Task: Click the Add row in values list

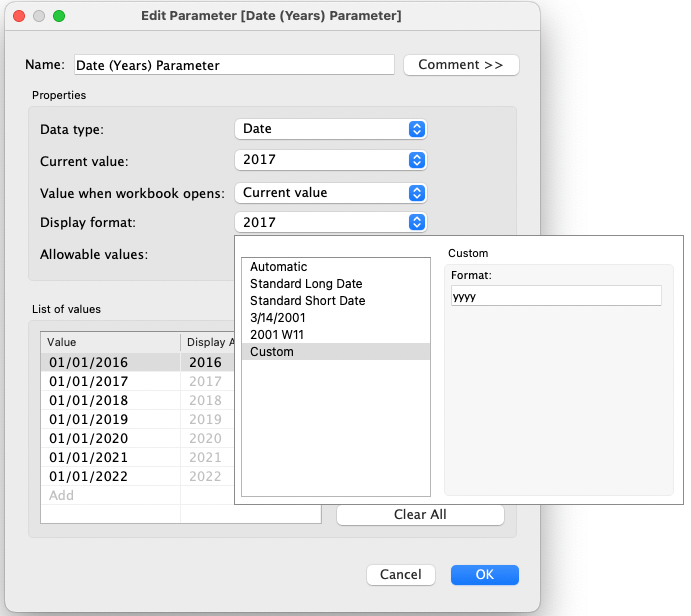Action: click(62, 495)
